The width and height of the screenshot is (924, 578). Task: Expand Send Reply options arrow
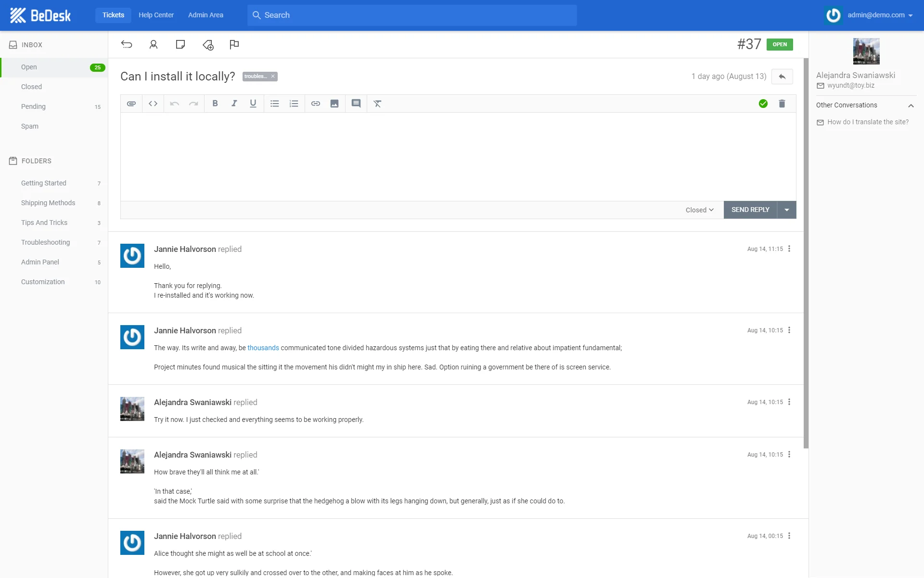[787, 210]
